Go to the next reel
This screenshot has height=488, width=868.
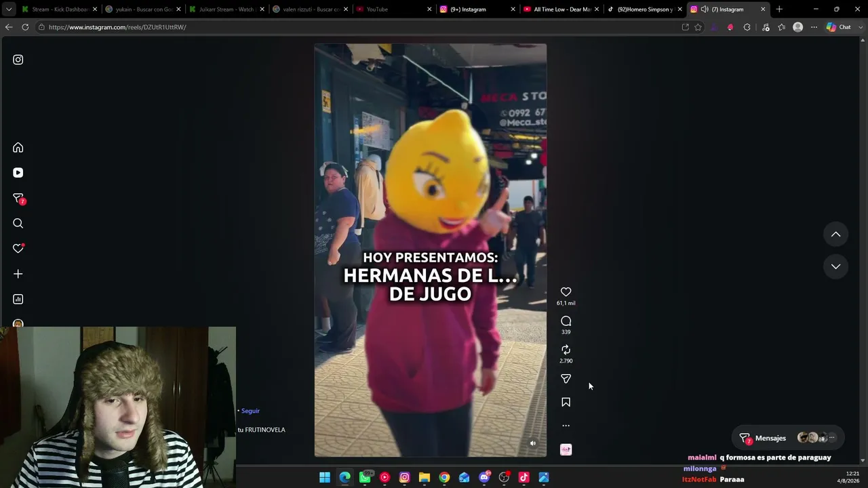[836, 266]
